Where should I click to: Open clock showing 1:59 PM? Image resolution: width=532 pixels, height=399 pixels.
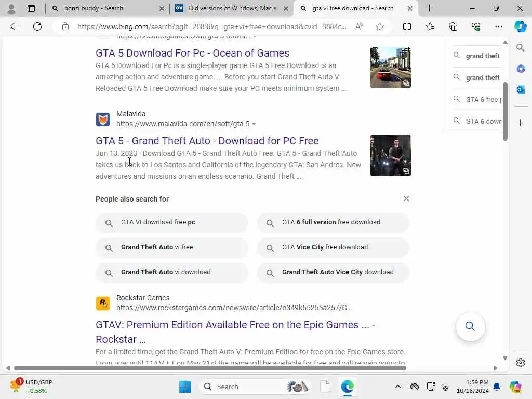(473, 387)
